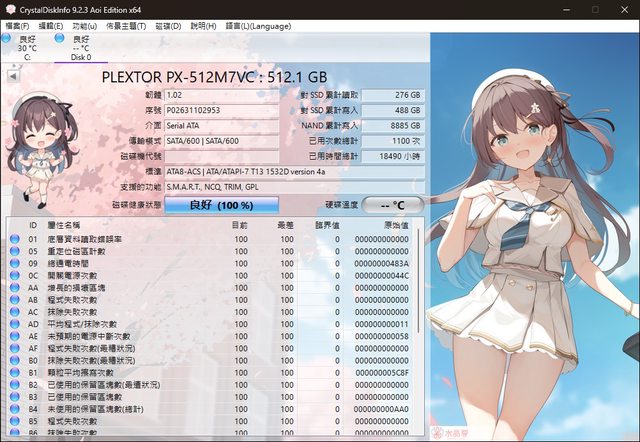This screenshot has width=640, height=442.
Task: Click the 屬性名稱 column header
Action: coord(64,225)
